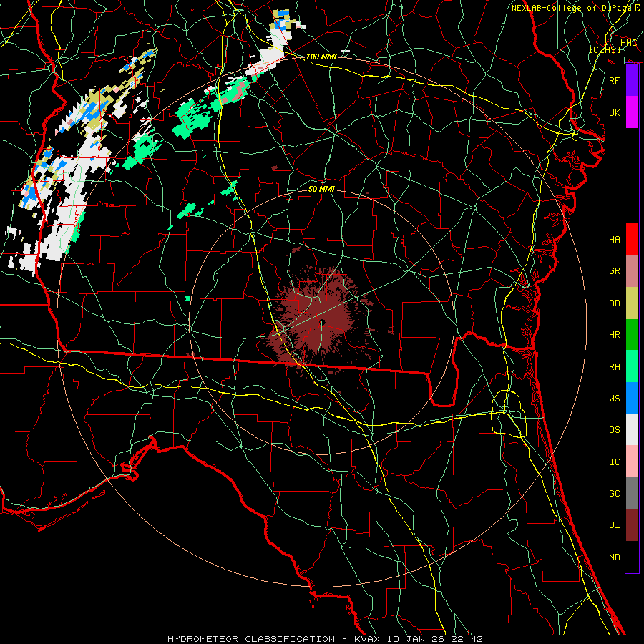Viewport: 644px width, 644px height.
Task: Click the BD legend label
Action: pyautogui.click(x=615, y=303)
